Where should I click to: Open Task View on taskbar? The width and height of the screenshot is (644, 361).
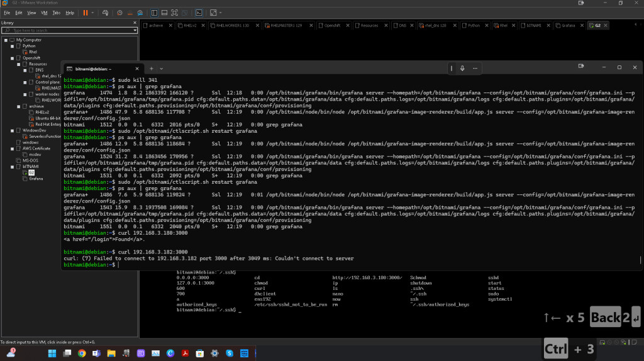click(x=67, y=353)
